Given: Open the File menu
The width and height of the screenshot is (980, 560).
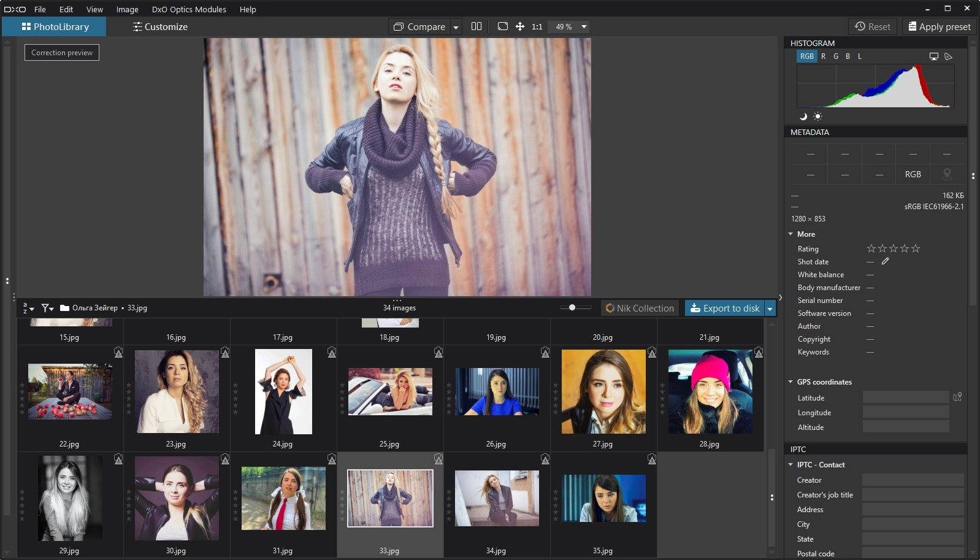Looking at the screenshot, I should (40, 9).
